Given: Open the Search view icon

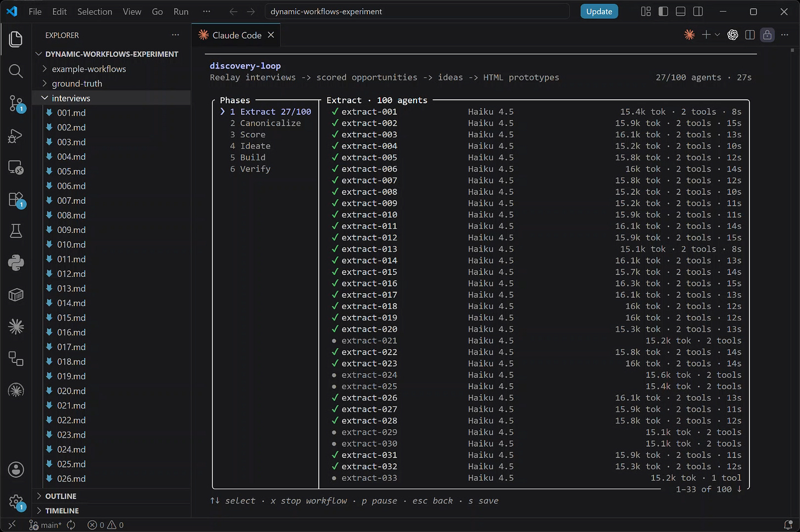Looking at the screenshot, I should pyautogui.click(x=16, y=71).
